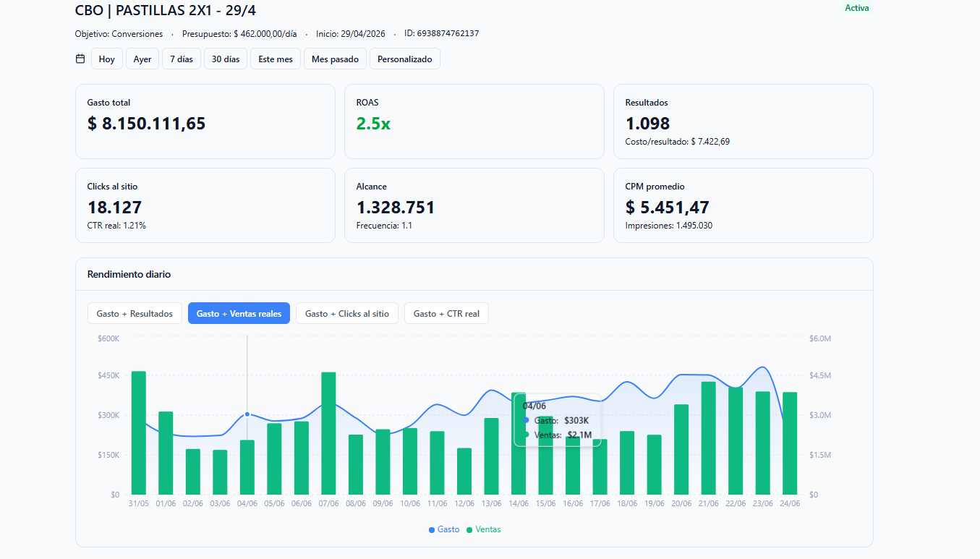Click the calendar icon beside the date filters
The image size is (980, 559).
pos(80,59)
